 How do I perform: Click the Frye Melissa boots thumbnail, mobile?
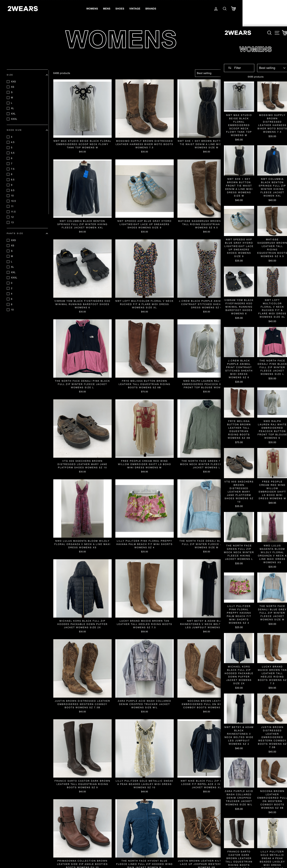(x=239, y=403)
